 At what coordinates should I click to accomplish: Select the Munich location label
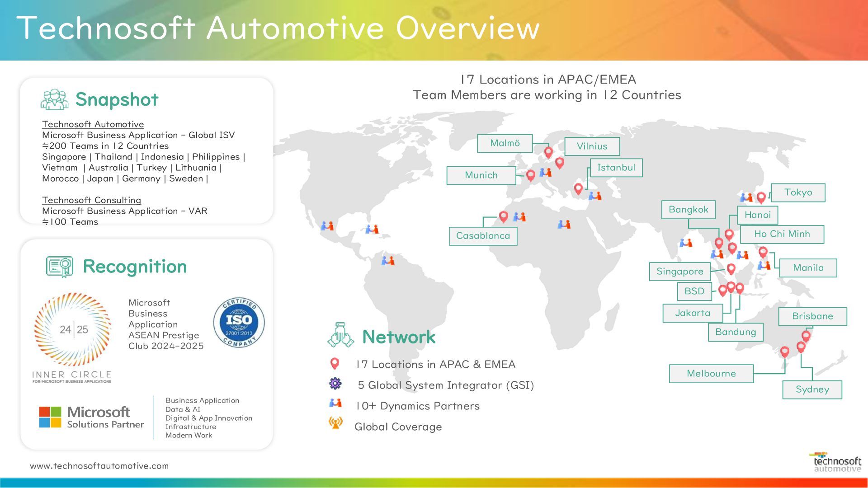click(x=481, y=175)
